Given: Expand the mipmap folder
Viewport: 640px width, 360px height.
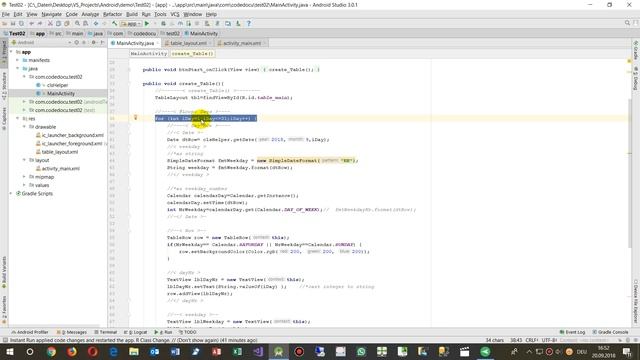Looking at the screenshot, I should point(24,177).
